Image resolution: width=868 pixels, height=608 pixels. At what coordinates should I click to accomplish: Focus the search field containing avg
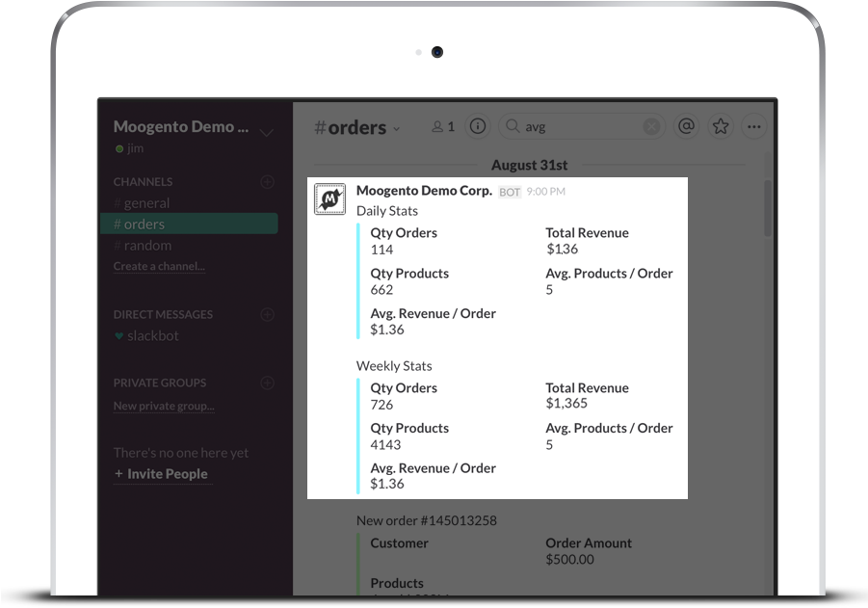point(582,127)
